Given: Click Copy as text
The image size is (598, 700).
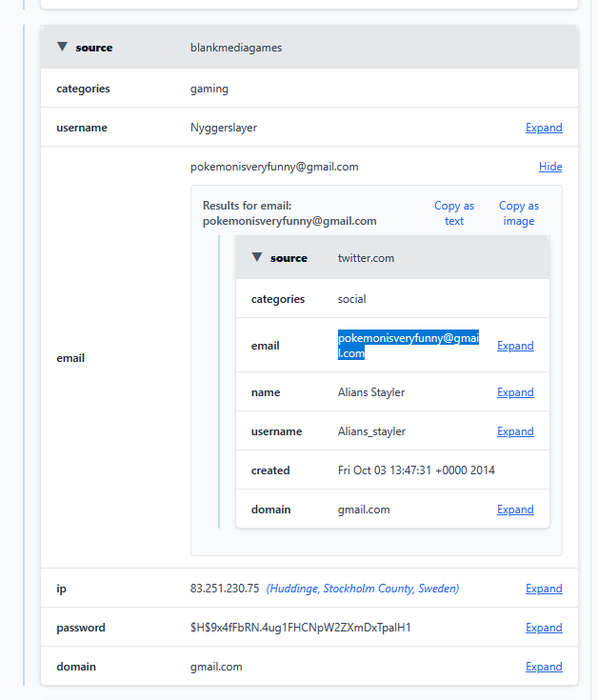Looking at the screenshot, I should 454,213.
